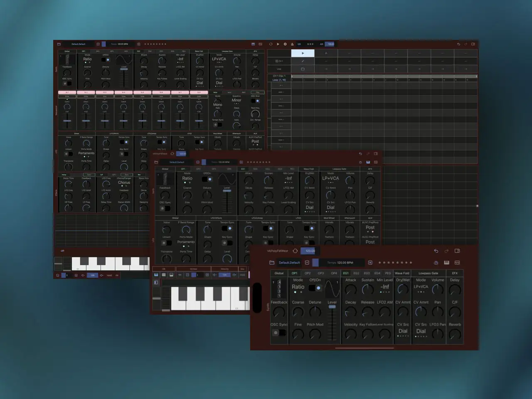Click CH 1 track header in back window
532x399 pixels.
pos(279,61)
